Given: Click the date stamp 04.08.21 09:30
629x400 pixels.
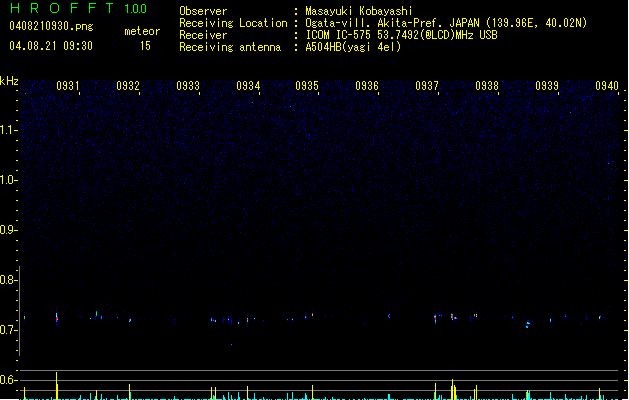Looking at the screenshot, I should pyautogui.click(x=51, y=46).
